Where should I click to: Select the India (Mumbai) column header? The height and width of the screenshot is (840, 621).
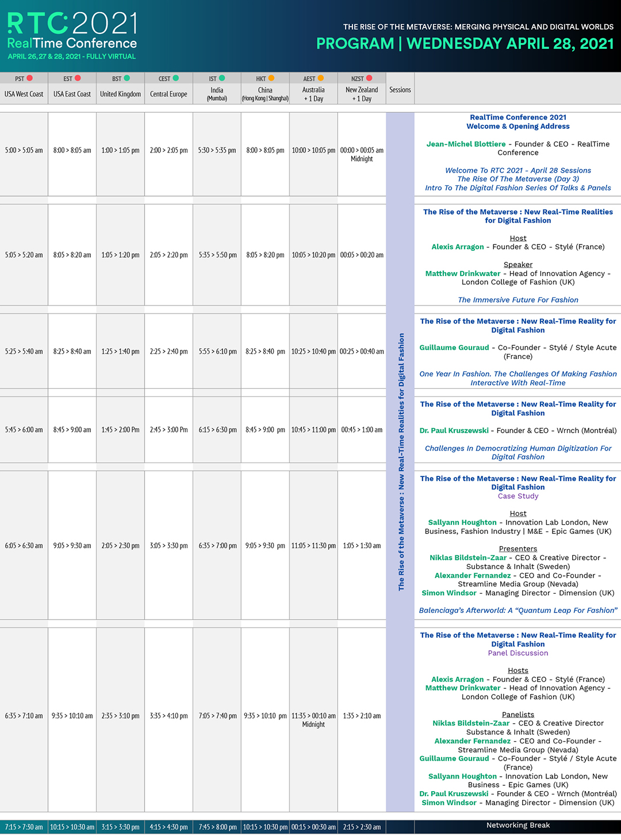pyautogui.click(x=217, y=94)
